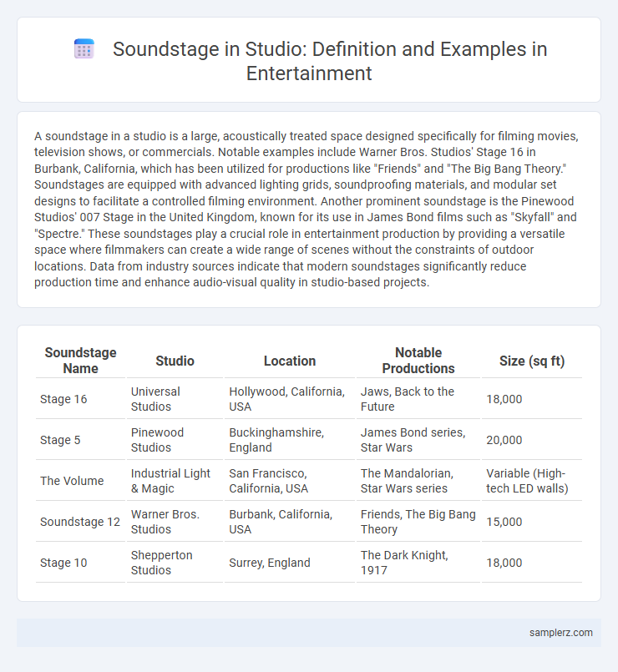Screen dimensions: 618x672
Task: Click the Shepperton Studios cell
Action: coord(175,563)
